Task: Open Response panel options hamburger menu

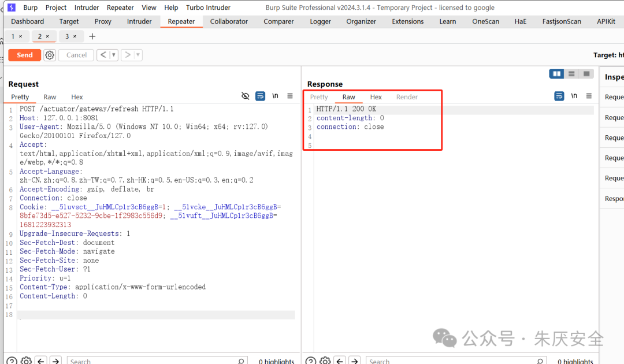Action: click(x=589, y=96)
